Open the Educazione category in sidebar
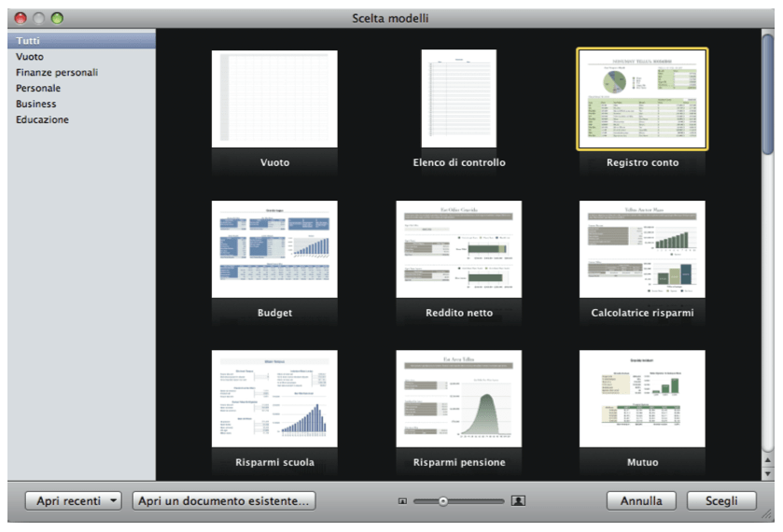783x532 pixels. 42,119
